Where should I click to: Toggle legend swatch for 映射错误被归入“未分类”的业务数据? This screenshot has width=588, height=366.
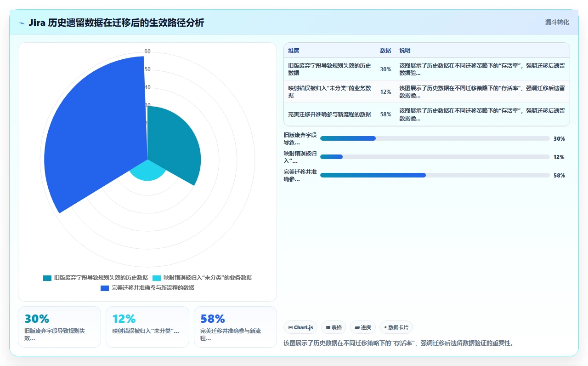(x=157, y=278)
